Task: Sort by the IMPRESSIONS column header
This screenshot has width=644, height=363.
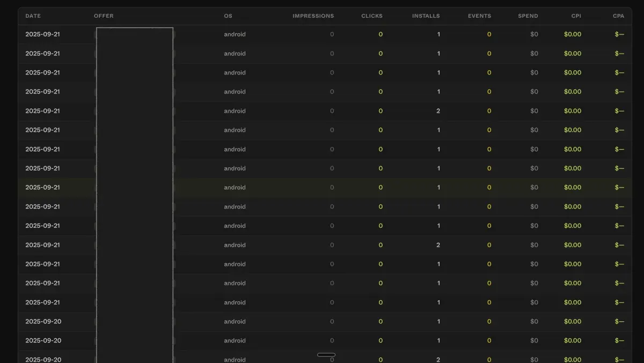Action: [x=313, y=16]
